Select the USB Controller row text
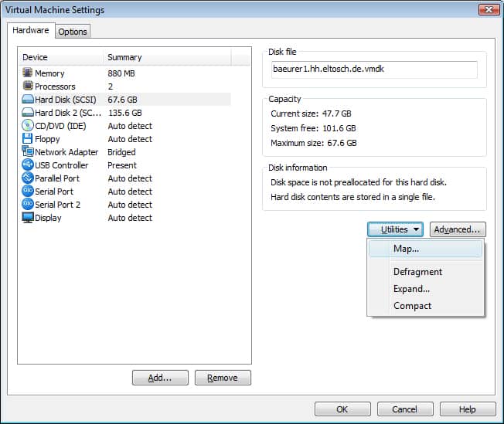Screen dimensions: 504x424 pos(61,165)
